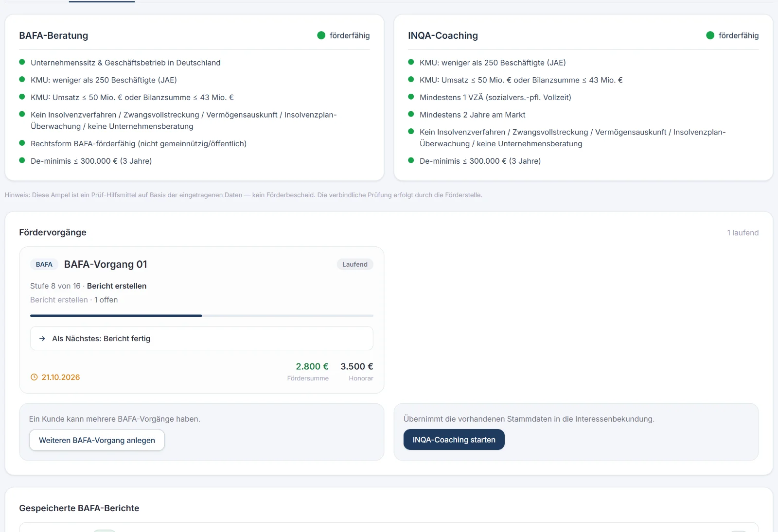The image size is (778, 532).
Task: Click 'Gespeicherte BAFA-Berichte' heading
Action: [79, 508]
